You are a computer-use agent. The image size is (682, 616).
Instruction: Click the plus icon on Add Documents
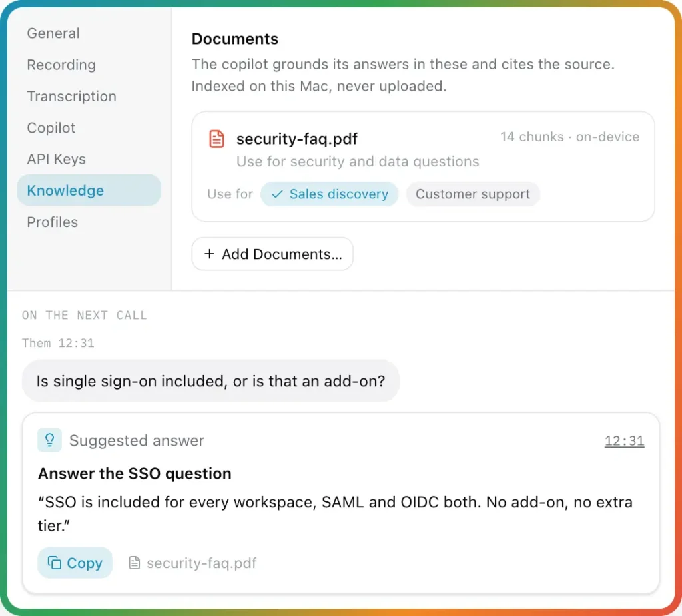pyautogui.click(x=210, y=254)
